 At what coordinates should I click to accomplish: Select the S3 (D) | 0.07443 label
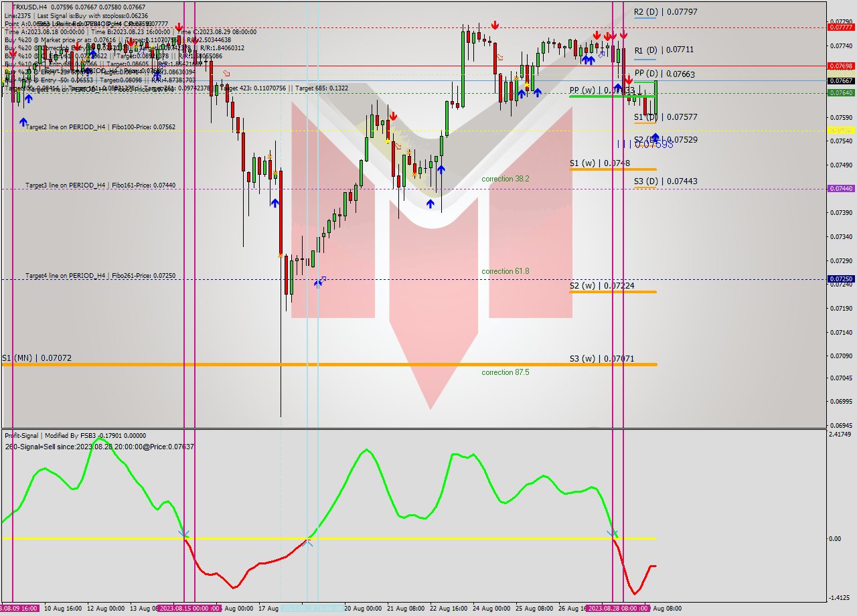pos(666,181)
